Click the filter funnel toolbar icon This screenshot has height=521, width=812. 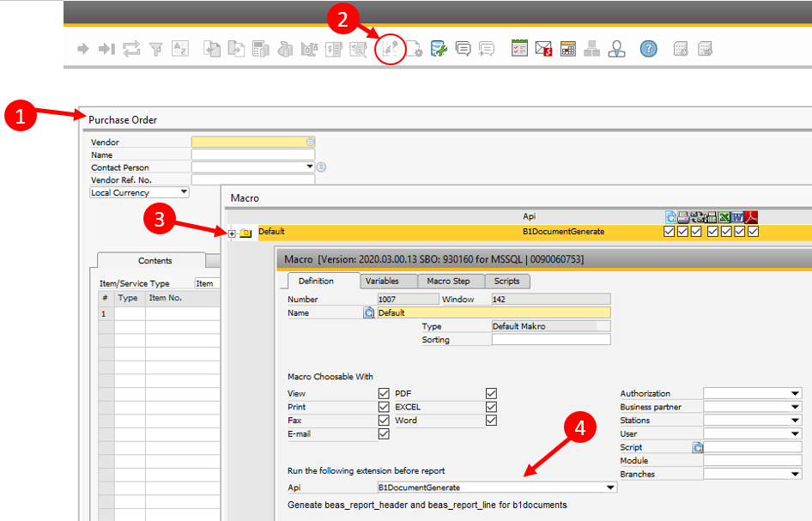[x=156, y=49]
